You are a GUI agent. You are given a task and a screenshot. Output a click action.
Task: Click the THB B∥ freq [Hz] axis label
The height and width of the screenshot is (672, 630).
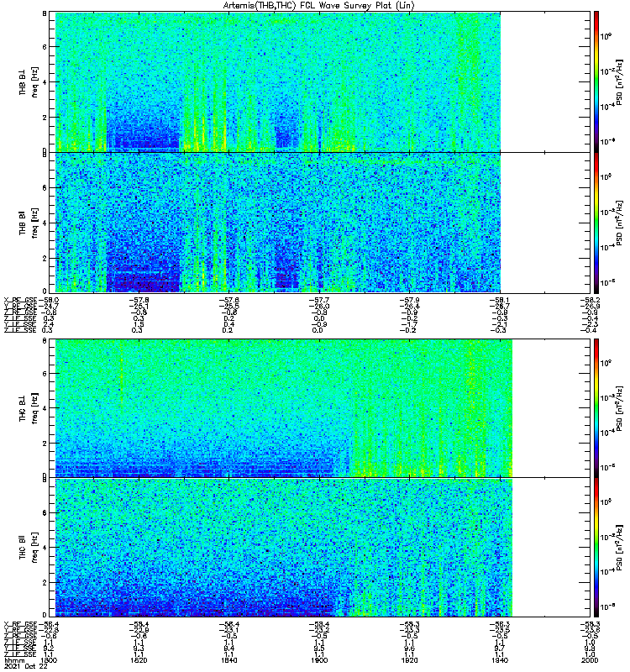coord(29,223)
